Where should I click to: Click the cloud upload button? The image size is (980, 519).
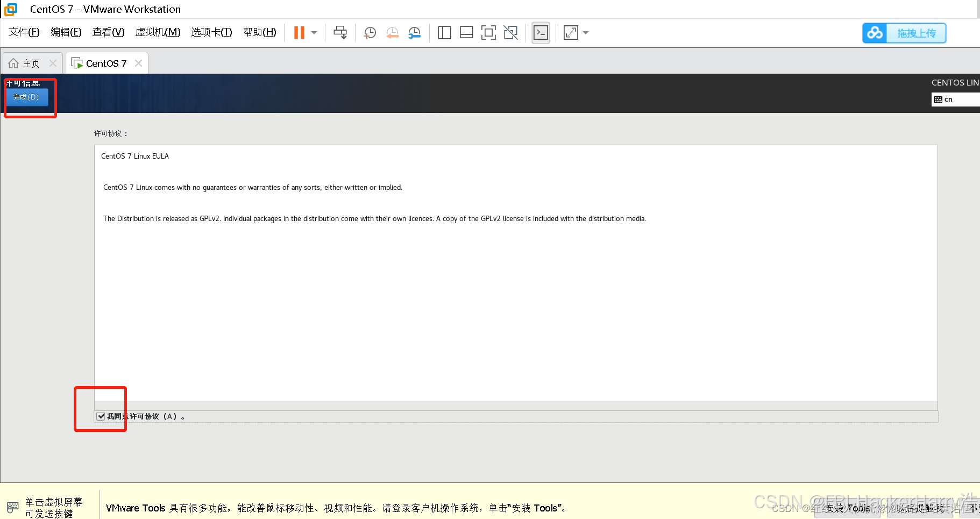click(904, 33)
